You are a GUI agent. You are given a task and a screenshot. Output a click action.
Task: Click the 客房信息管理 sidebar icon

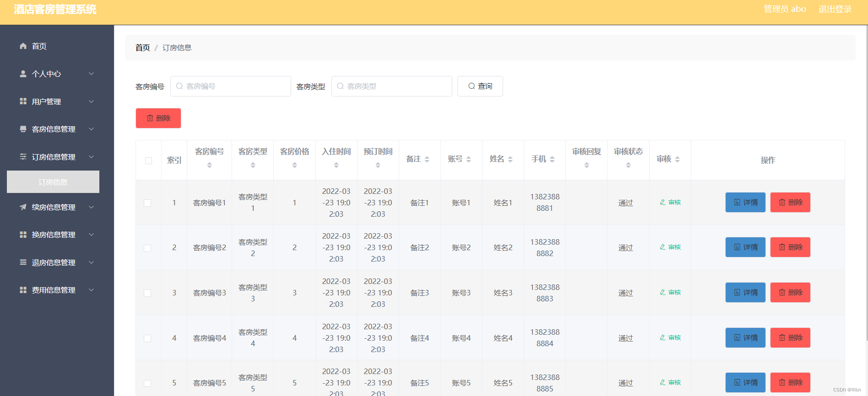point(23,129)
